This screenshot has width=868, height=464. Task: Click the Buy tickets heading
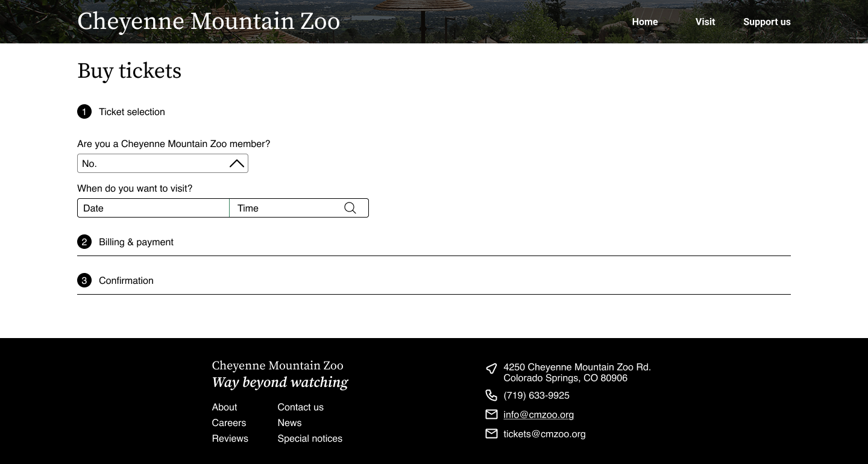pos(129,71)
